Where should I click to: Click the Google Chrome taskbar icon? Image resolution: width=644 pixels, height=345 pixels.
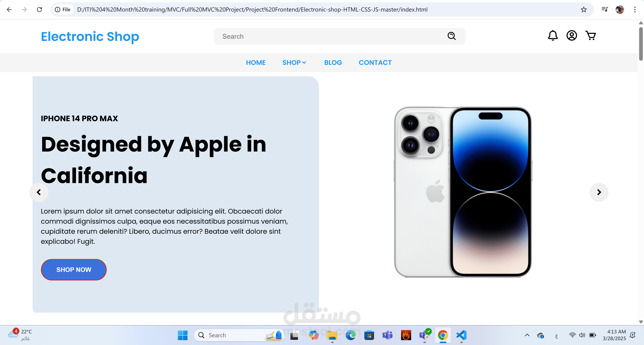pos(443,335)
